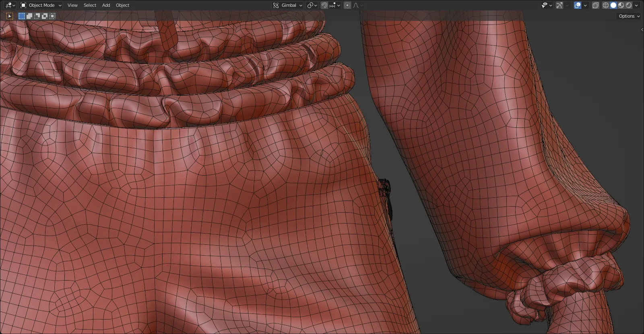Open overlays options dropdown
This screenshot has height=334, width=644.
coord(585,5)
